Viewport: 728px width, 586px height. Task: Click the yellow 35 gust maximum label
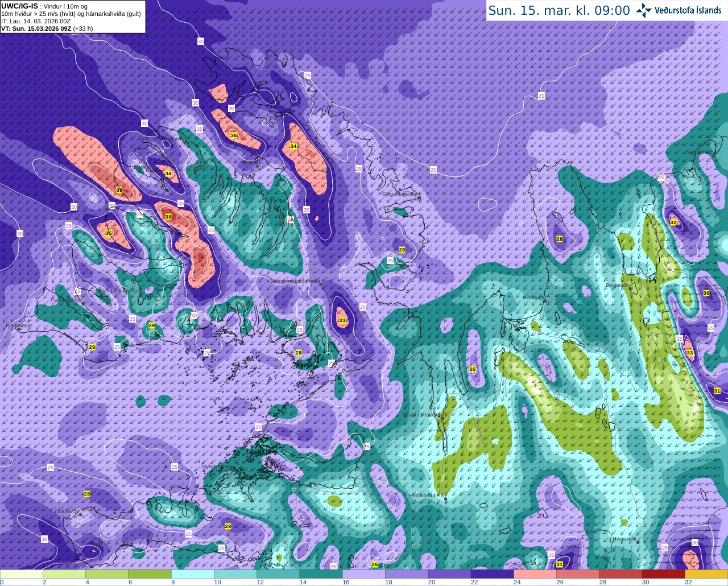coord(108,233)
